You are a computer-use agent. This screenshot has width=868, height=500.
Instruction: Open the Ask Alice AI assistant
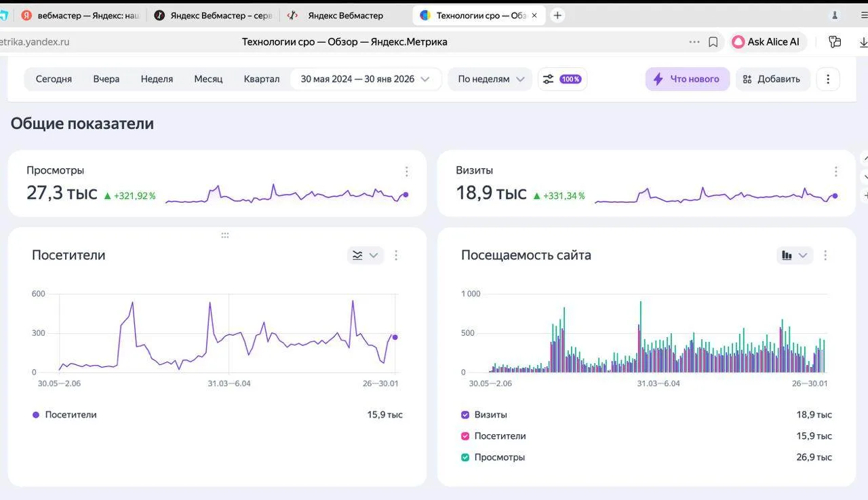pyautogui.click(x=769, y=42)
